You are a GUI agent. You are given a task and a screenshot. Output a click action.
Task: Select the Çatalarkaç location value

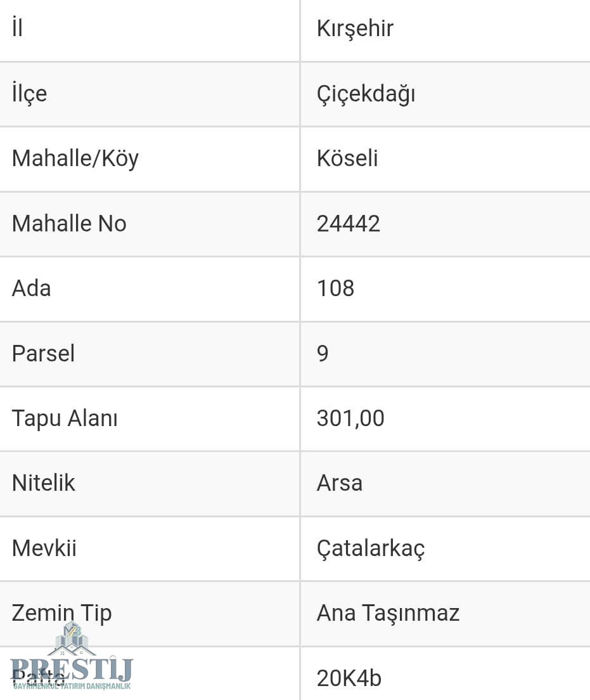[x=371, y=548]
